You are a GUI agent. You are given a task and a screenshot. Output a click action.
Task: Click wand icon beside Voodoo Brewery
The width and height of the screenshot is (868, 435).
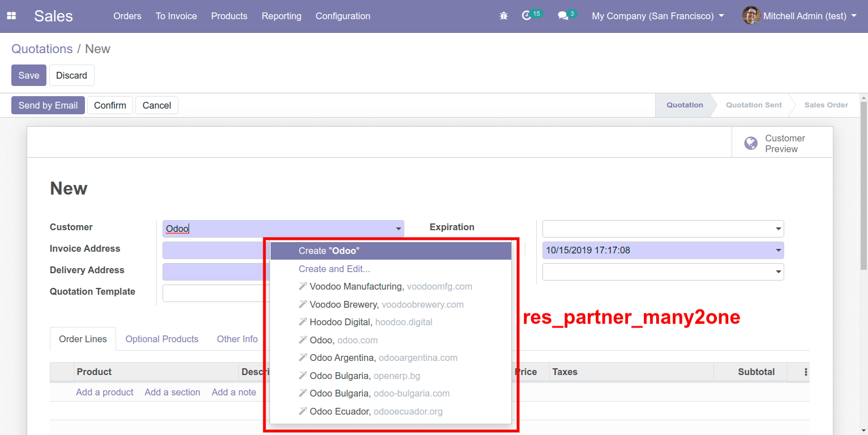[x=303, y=304]
